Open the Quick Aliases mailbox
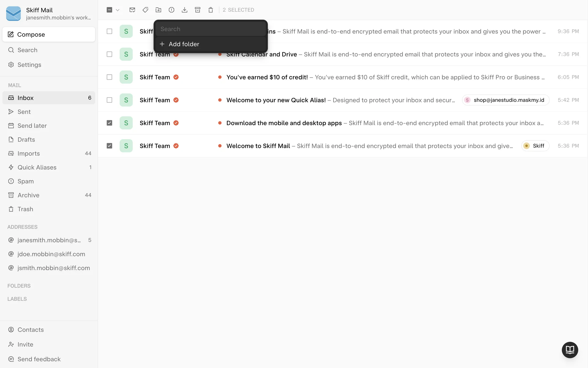Screen dimensions: 588x368 37,167
